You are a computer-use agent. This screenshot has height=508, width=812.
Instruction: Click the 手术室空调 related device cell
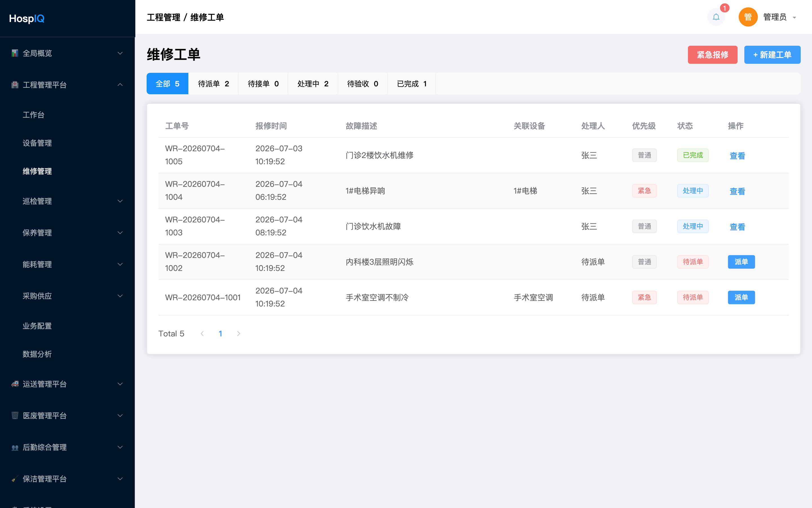pos(533,297)
